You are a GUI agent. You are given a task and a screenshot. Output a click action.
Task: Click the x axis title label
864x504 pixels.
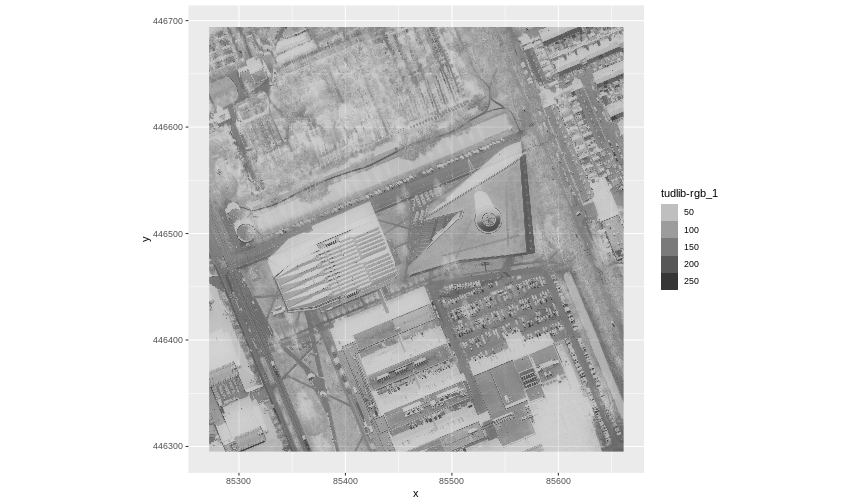point(415,493)
